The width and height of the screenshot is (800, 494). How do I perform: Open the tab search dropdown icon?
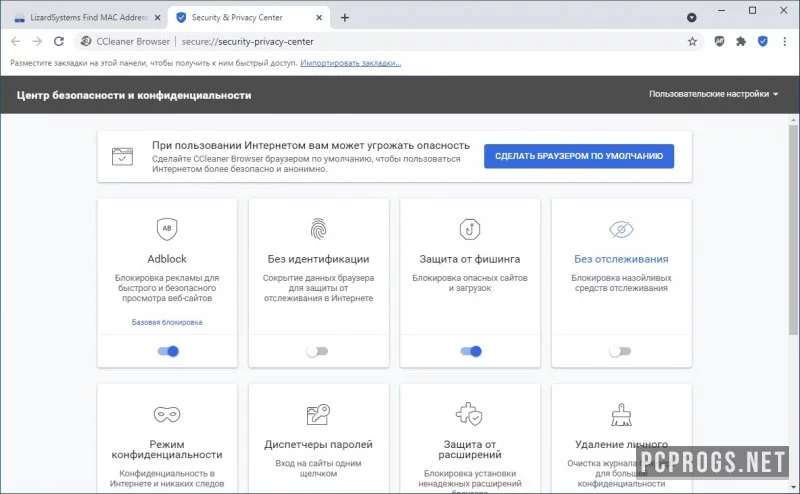tap(691, 17)
